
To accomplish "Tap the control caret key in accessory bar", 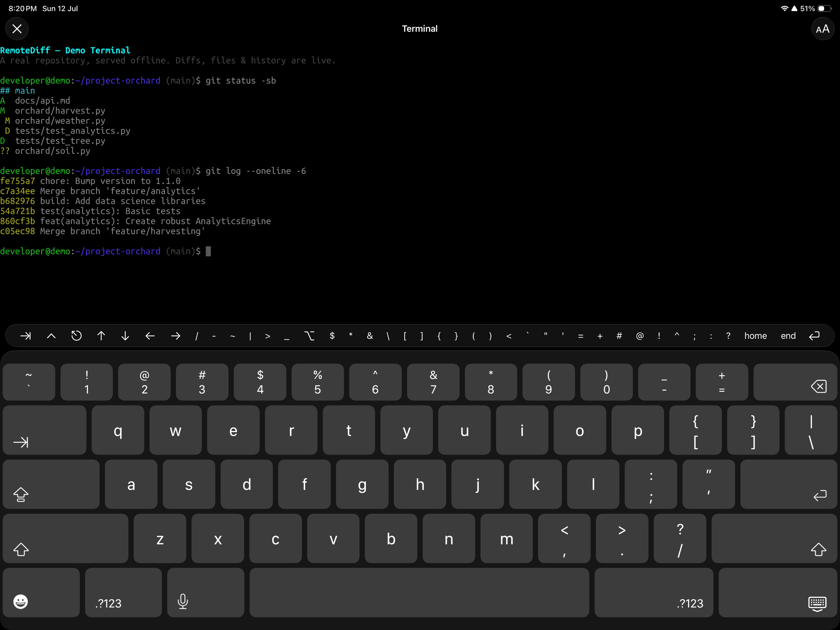I will pos(51,336).
